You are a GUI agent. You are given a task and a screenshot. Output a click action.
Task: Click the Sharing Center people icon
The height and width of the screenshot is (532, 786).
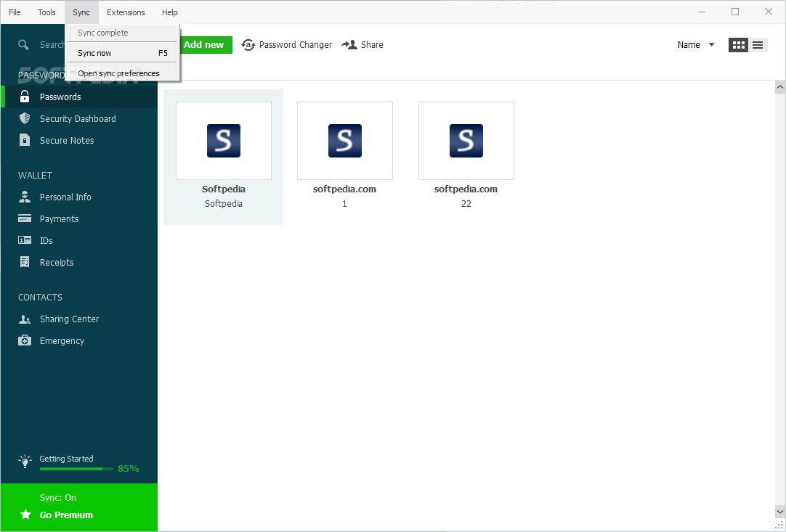click(25, 319)
